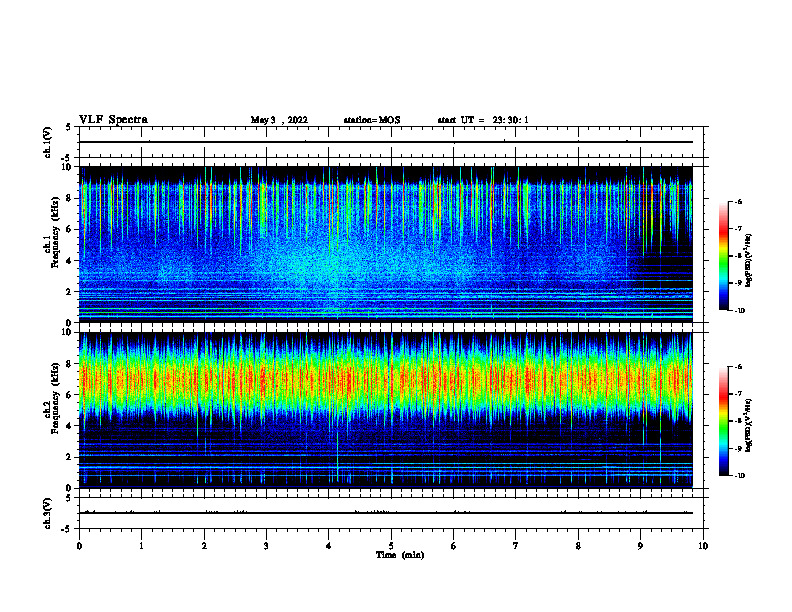Click the ch.1 colorbar "log(PSD)" label
The image size is (792, 612).
point(748,261)
